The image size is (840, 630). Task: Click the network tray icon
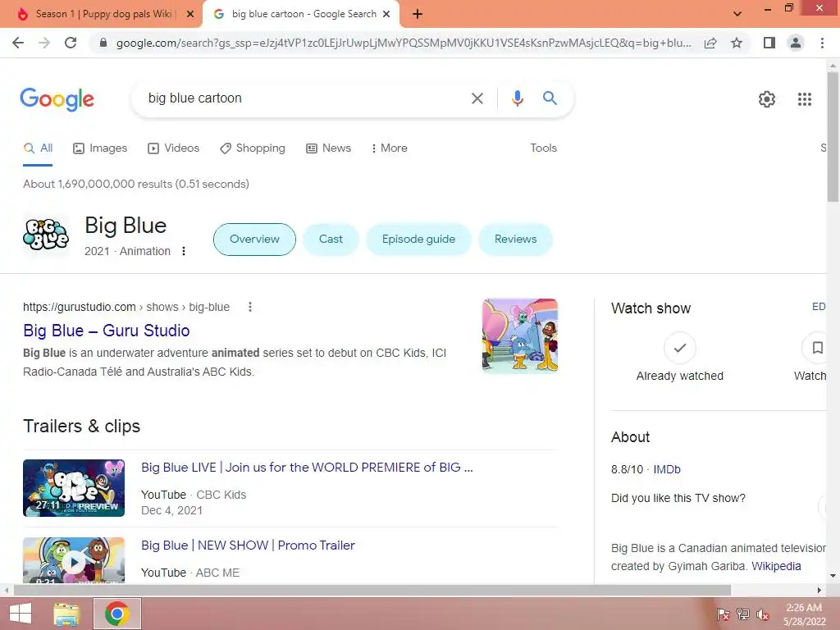[742, 614]
